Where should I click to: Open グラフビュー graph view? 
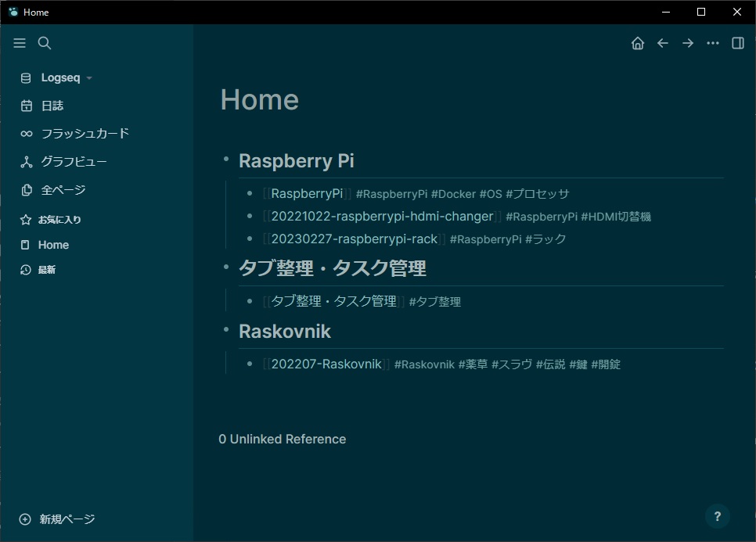[x=74, y=161]
